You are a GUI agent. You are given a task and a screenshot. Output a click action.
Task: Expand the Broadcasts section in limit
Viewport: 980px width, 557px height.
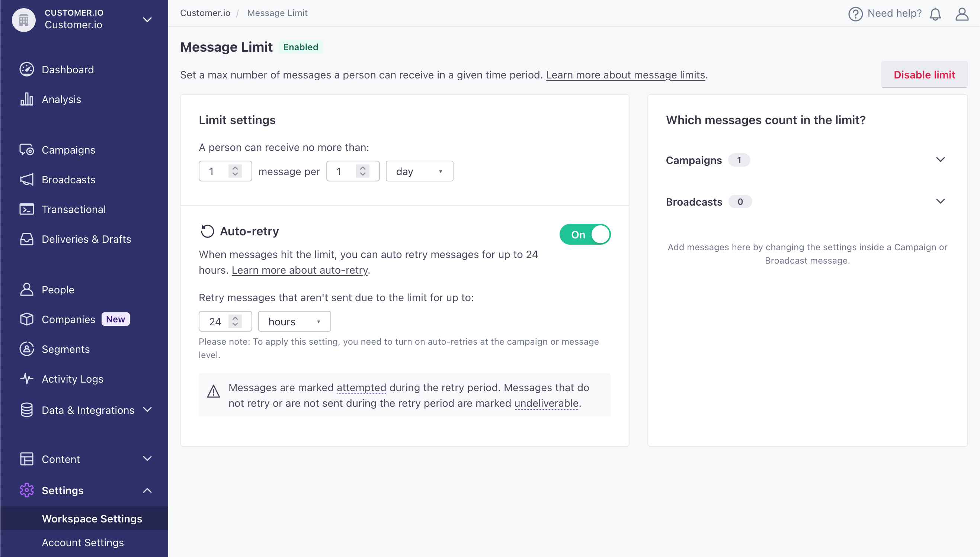941,202
